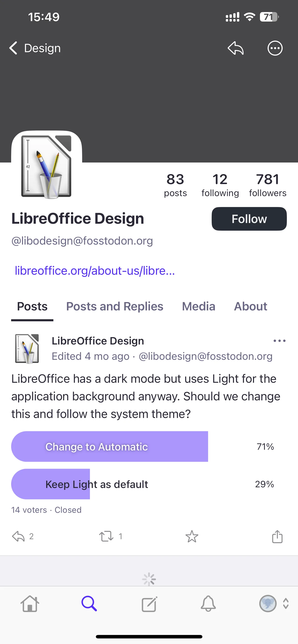Open the circled three-dots profile menu
Image resolution: width=298 pixels, height=644 pixels.
[275, 48]
